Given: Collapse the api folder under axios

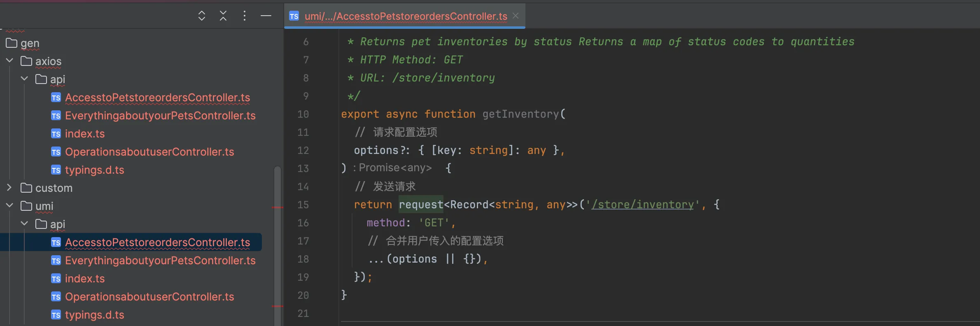Looking at the screenshot, I should pyautogui.click(x=25, y=79).
